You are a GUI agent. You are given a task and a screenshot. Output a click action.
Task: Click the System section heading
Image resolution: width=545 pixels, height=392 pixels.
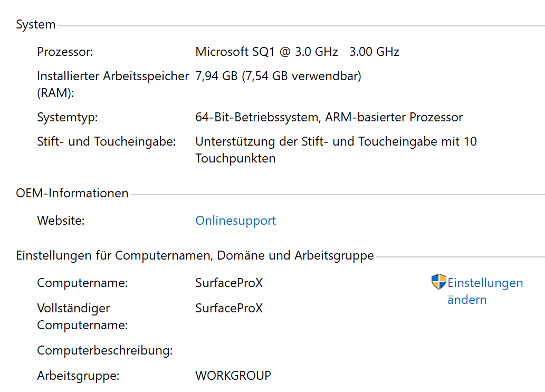pyautogui.click(x=36, y=25)
